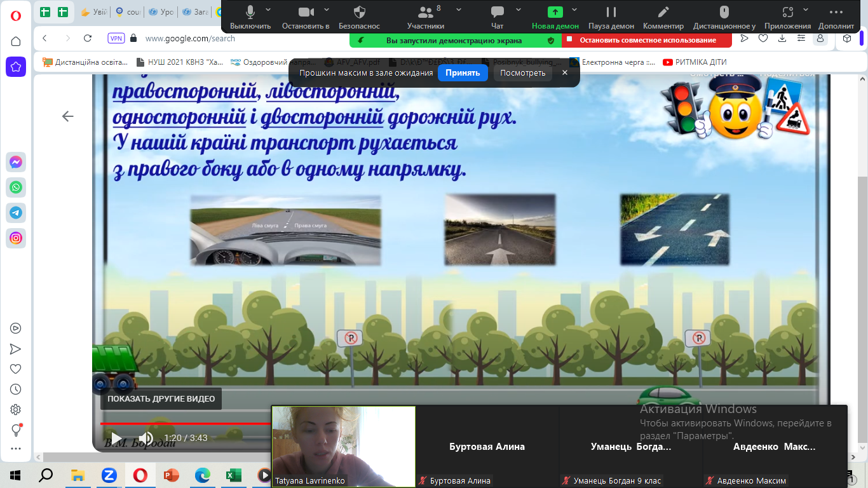The width and height of the screenshot is (868, 488).
Task: Click ПОКАЗАТЬ ДРУГИЕ ВИДЕО button
Action: click(x=161, y=399)
